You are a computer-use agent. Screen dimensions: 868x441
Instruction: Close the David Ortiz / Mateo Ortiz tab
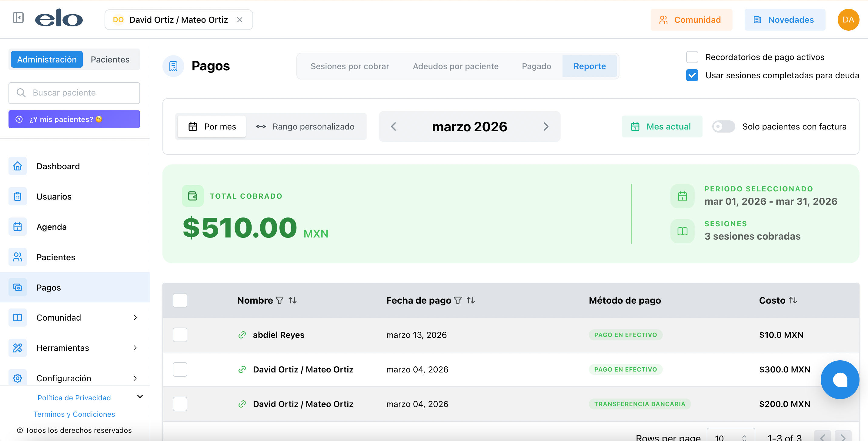pyautogui.click(x=239, y=20)
